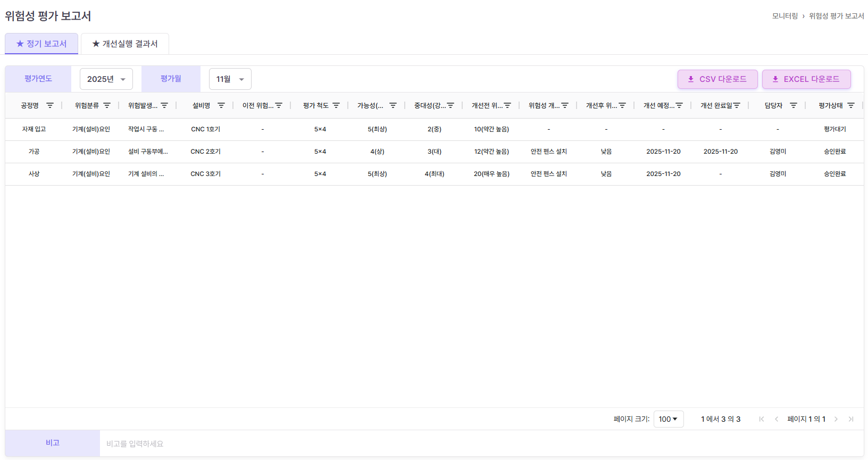Click 모니터링 breadcrumb link
Image resolution: width=868 pixels, height=460 pixels.
pyautogui.click(x=784, y=16)
